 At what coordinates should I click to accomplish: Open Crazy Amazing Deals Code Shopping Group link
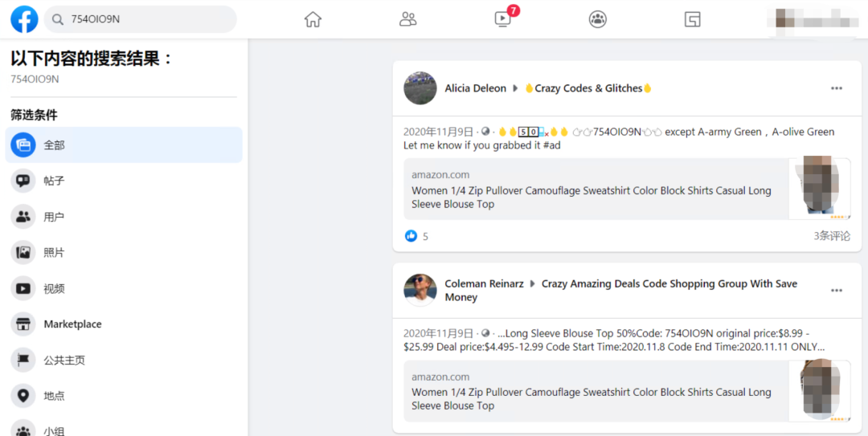coord(621,291)
